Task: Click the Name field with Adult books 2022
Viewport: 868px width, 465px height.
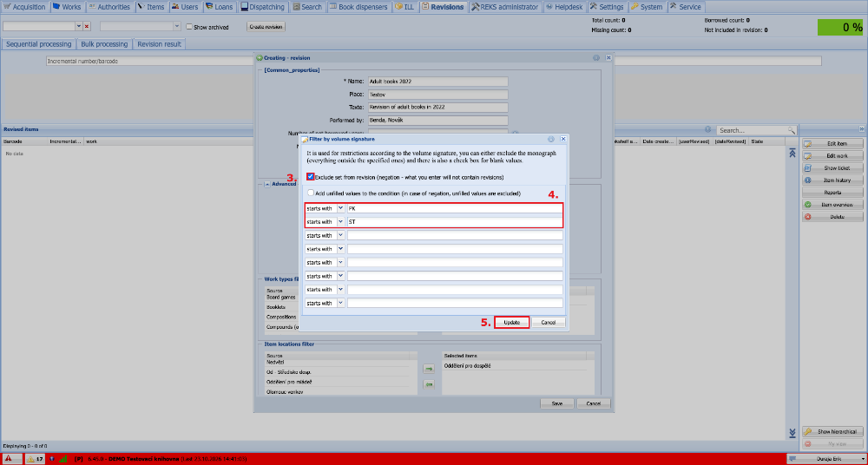Action: tap(437, 82)
